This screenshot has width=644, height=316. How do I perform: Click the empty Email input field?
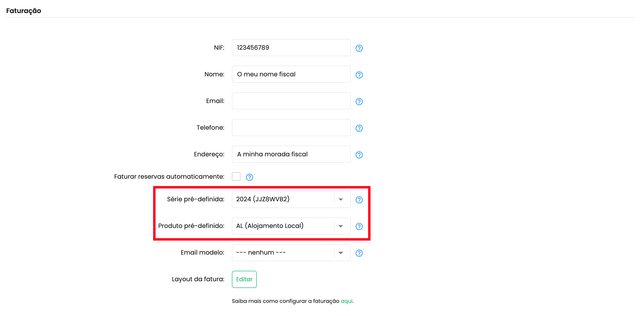point(291,101)
